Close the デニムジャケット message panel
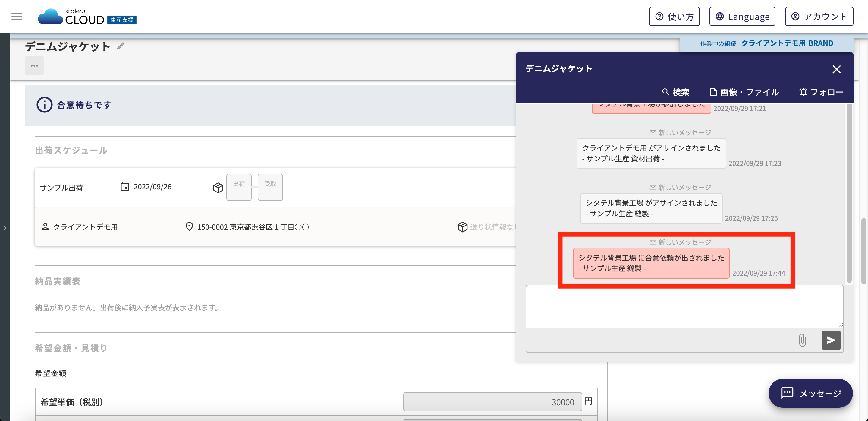The height and width of the screenshot is (421, 868). pyautogui.click(x=836, y=69)
